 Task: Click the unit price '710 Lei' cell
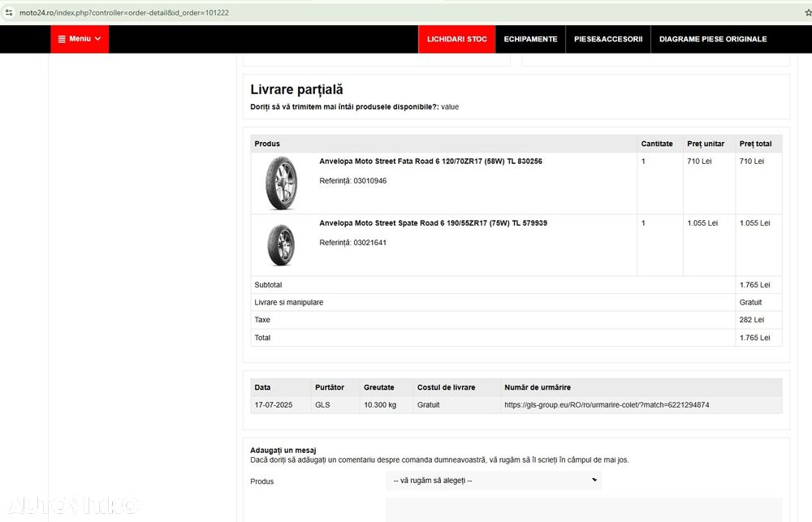[699, 161]
